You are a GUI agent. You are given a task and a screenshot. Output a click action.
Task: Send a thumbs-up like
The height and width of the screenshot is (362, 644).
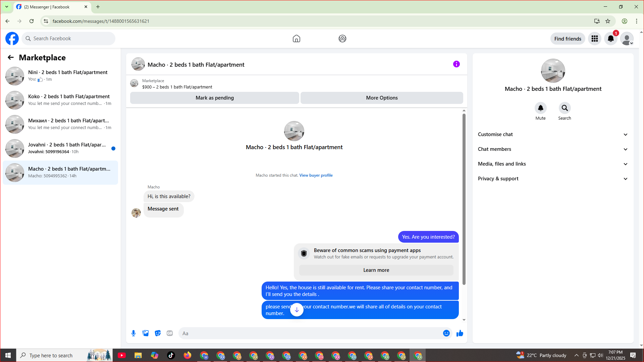[460, 333]
